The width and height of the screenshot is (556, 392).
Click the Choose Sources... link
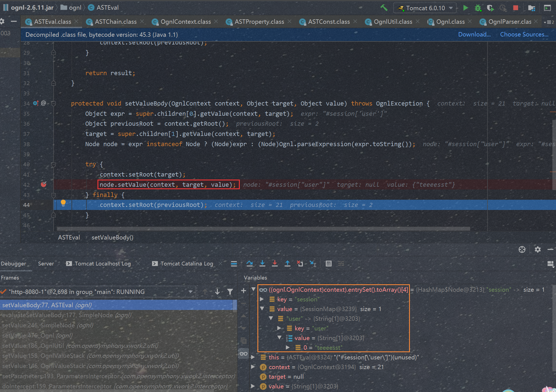524,35
